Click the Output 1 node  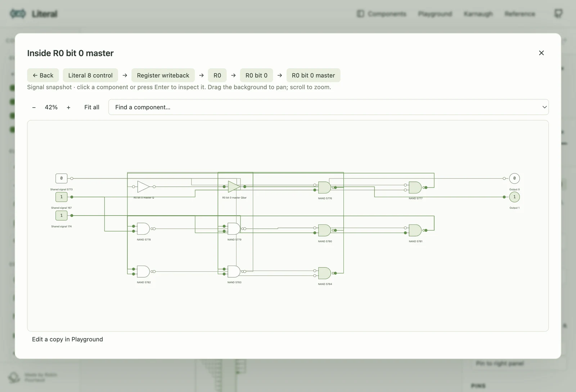514,197
